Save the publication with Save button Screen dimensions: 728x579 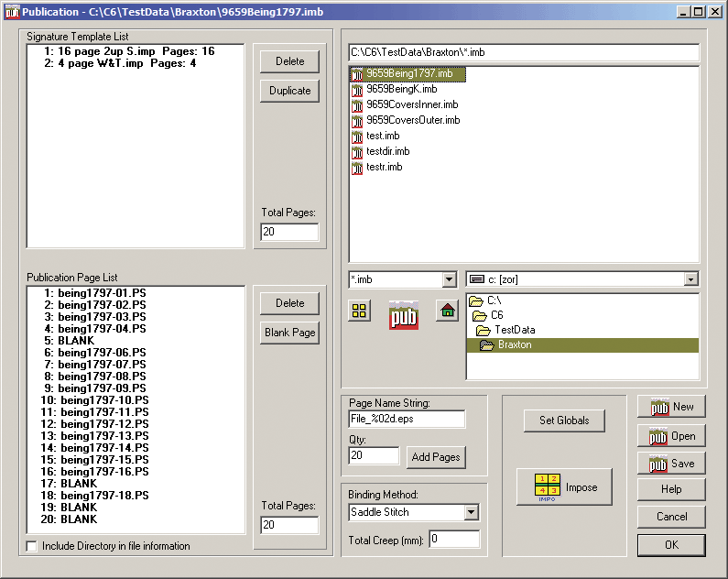click(671, 464)
